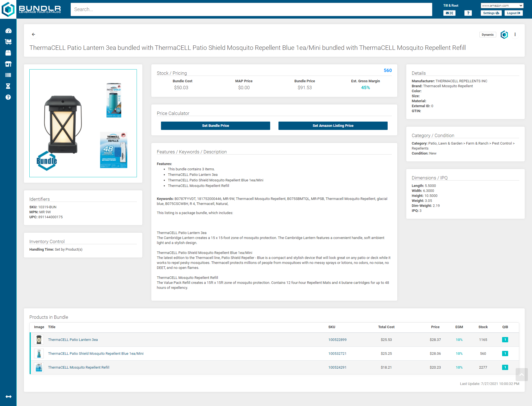This screenshot has height=406, width=532.
Task: Click the Search input field
Action: click(251, 9)
